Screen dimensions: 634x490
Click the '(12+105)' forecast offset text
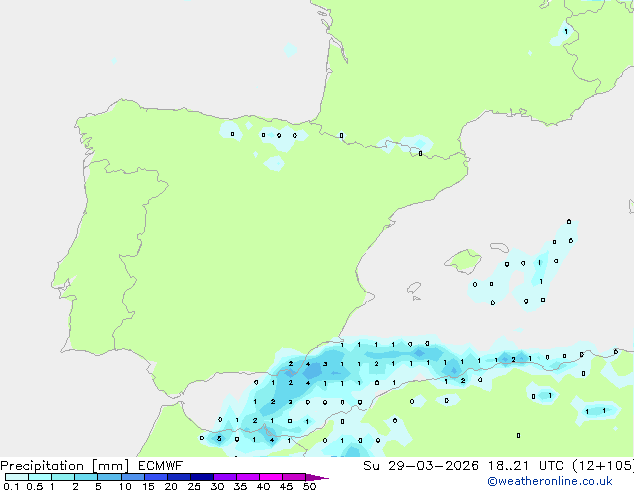point(603,466)
